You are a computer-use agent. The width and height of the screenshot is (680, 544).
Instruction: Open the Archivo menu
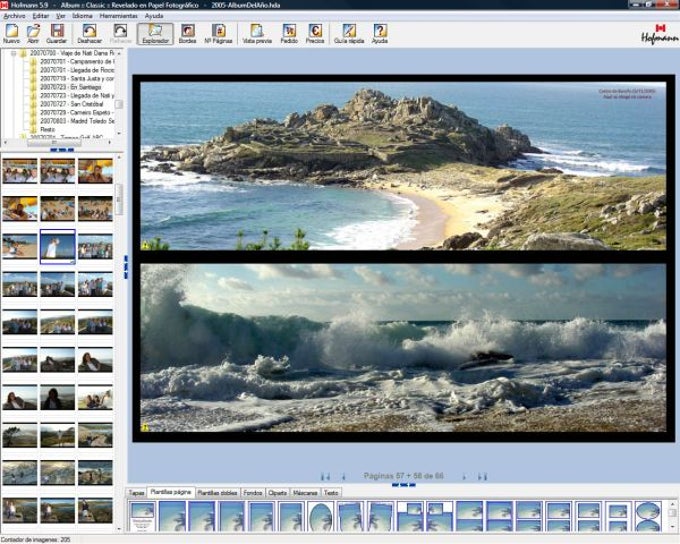coord(14,16)
